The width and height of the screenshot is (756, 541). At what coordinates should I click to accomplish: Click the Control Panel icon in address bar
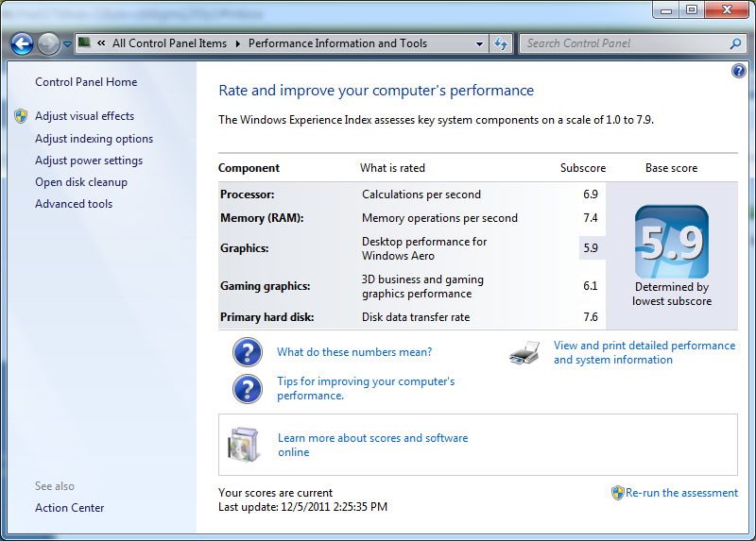[84, 42]
